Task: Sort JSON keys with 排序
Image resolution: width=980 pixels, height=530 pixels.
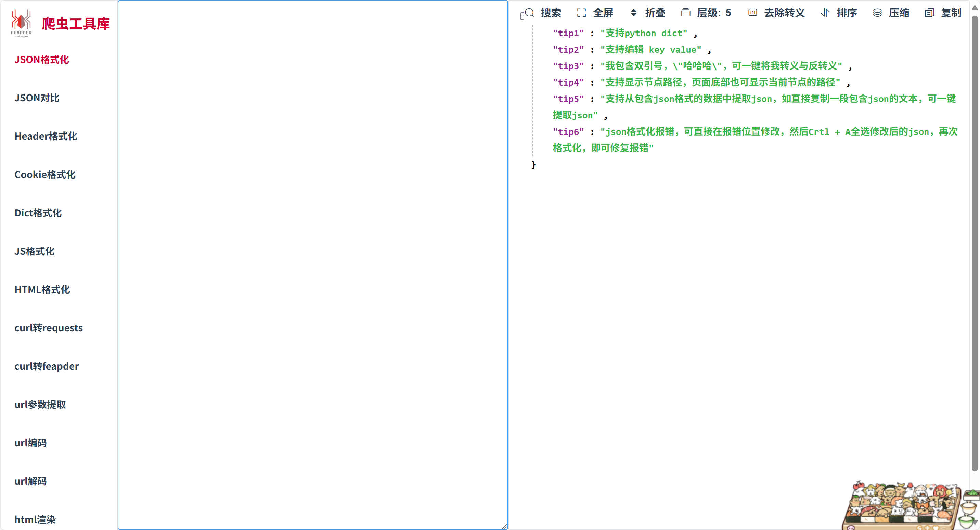Action: pyautogui.click(x=847, y=13)
